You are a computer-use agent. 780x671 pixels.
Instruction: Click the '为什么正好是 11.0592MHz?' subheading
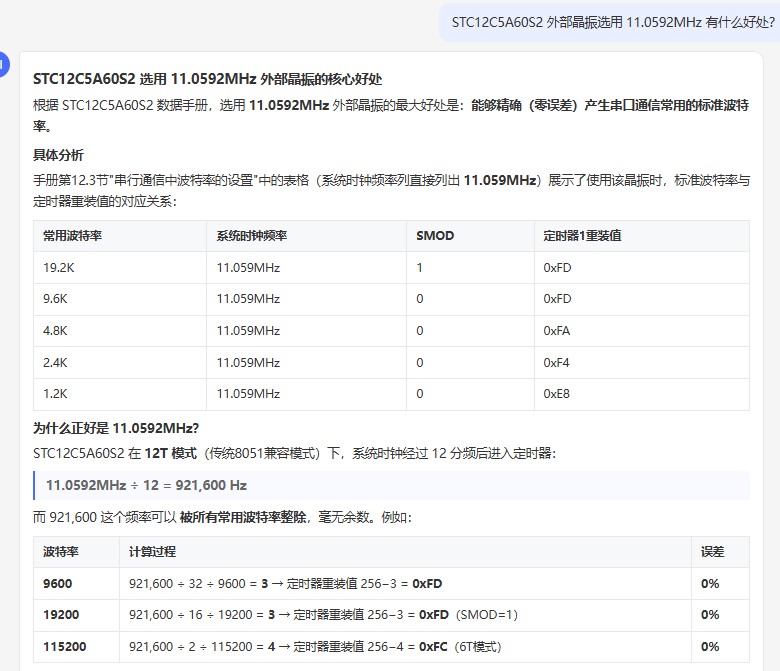coord(116,428)
